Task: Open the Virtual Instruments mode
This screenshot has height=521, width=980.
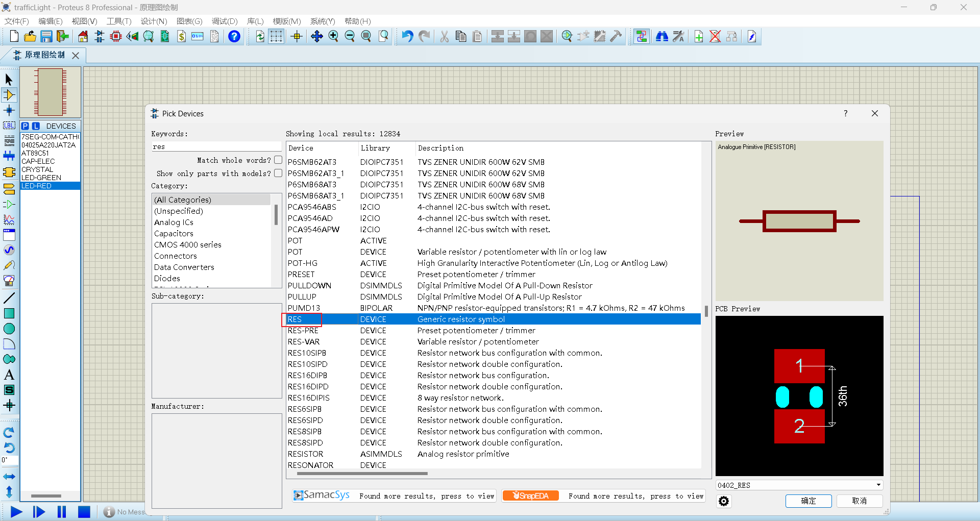Action: [9, 281]
